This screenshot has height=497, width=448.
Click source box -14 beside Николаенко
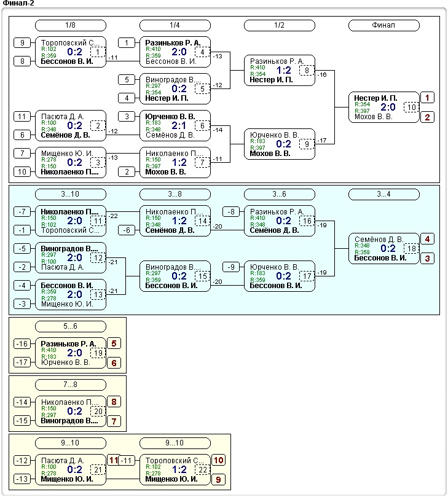22,402
